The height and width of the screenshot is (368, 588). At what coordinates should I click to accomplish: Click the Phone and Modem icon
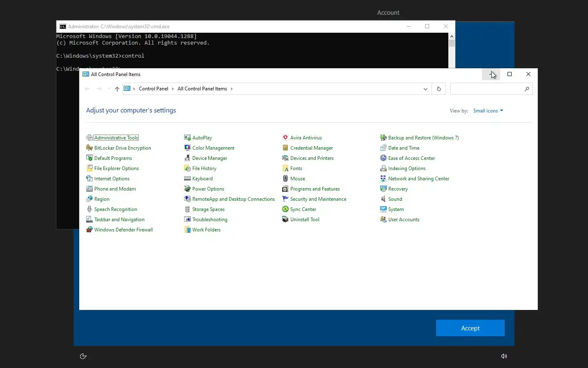[x=89, y=188]
